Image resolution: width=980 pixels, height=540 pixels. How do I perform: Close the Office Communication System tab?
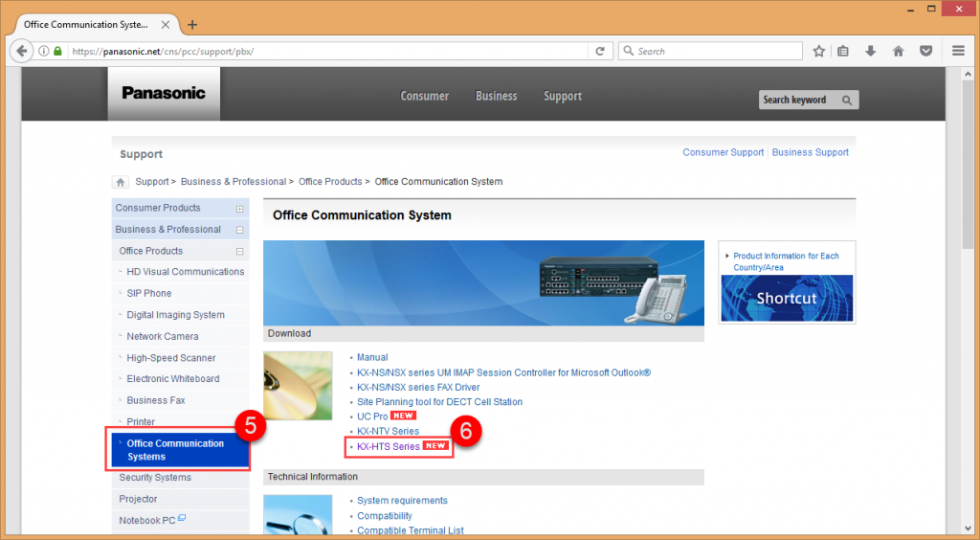pos(166,24)
